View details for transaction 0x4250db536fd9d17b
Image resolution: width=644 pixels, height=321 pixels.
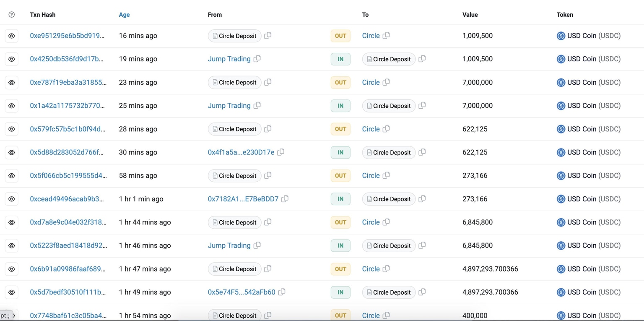12,59
